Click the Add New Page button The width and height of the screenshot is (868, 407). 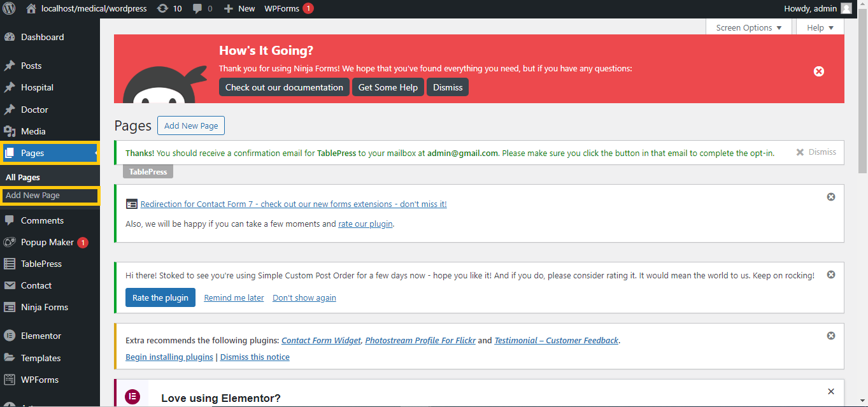pos(191,125)
